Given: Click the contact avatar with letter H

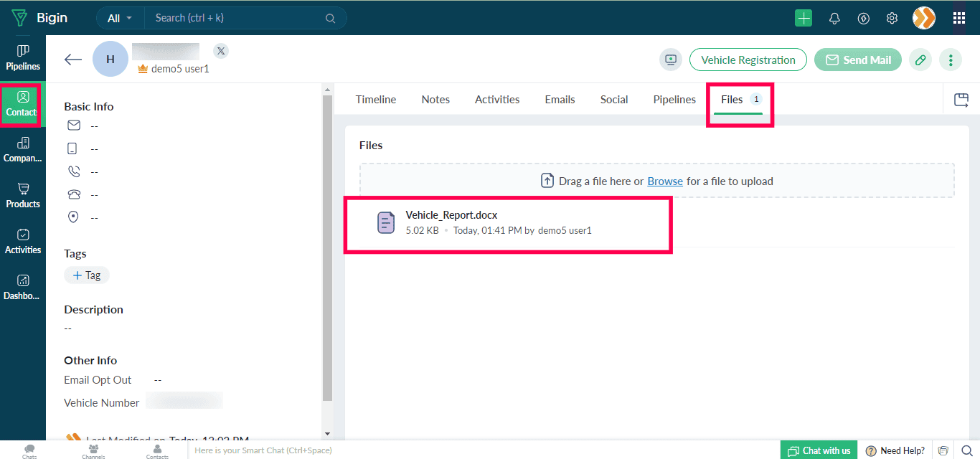Looking at the screenshot, I should click(x=110, y=59).
